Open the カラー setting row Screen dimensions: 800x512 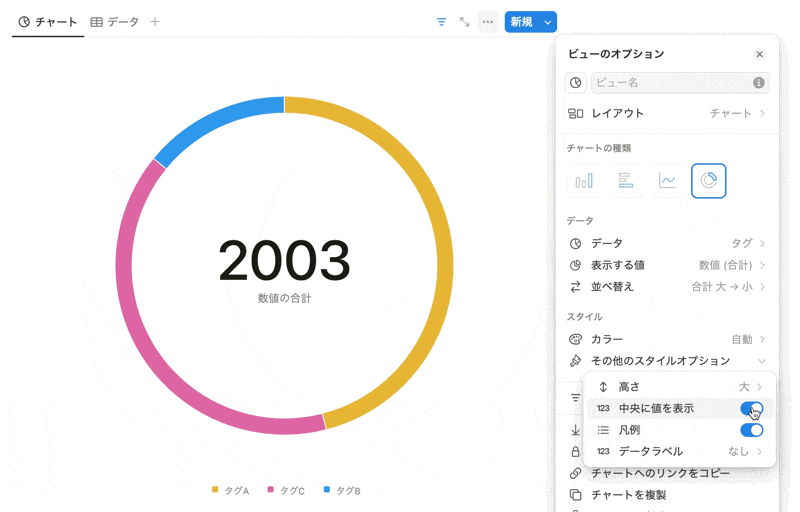667,339
